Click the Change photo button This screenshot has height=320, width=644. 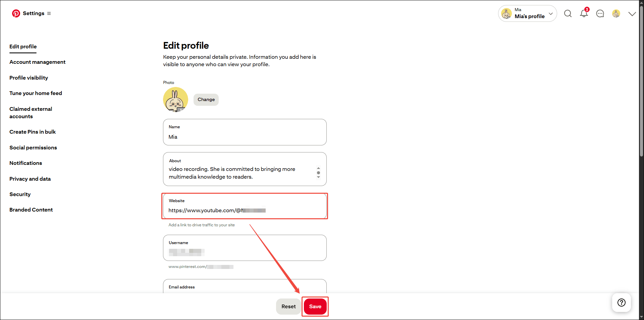[206, 100]
